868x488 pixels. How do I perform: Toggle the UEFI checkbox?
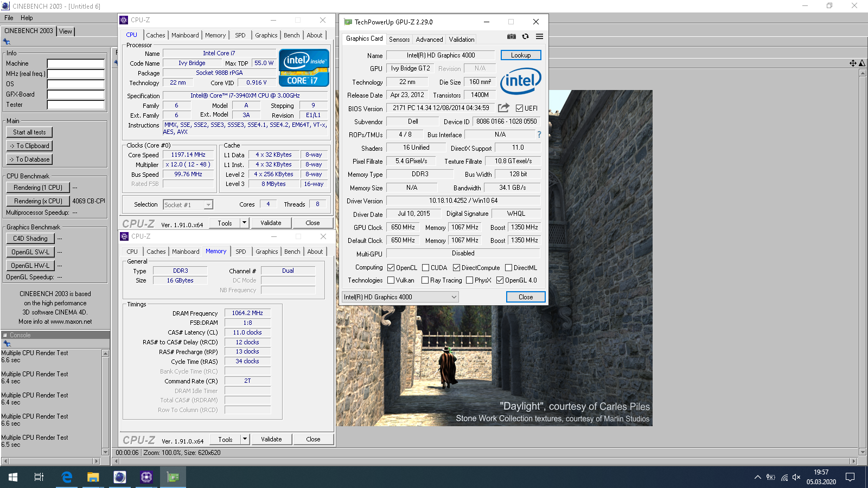[519, 108]
